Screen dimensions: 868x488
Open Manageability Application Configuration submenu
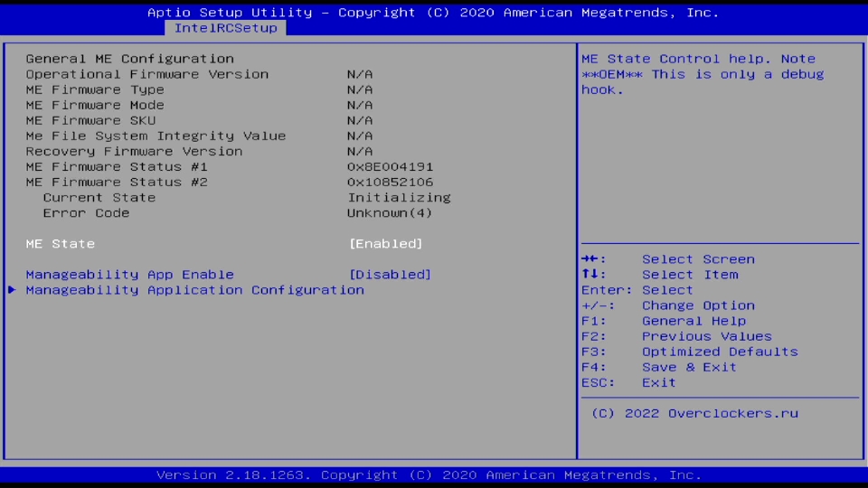tap(195, 290)
